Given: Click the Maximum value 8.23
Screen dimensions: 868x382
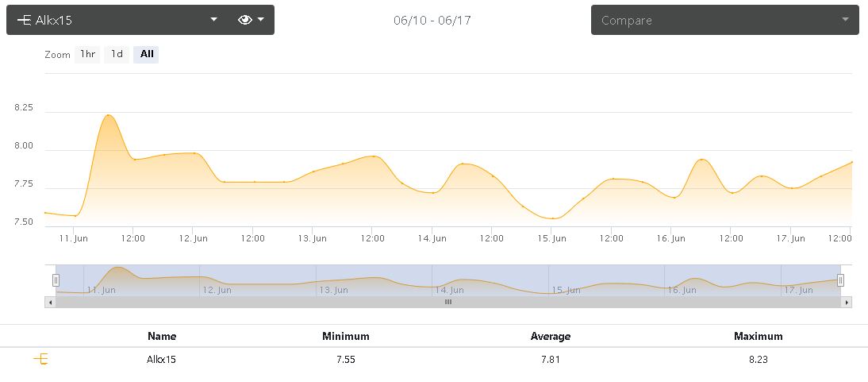Looking at the screenshot, I should click(759, 359).
